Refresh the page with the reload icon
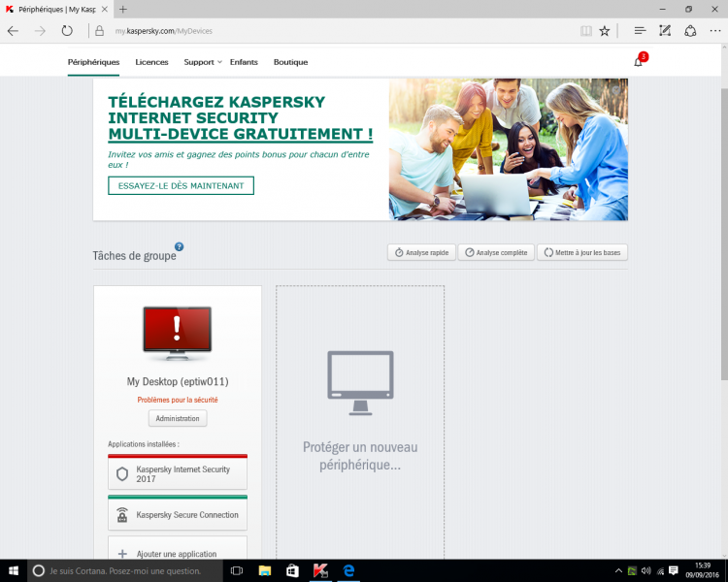Screen dimensions: 728x582 [x=67, y=31]
